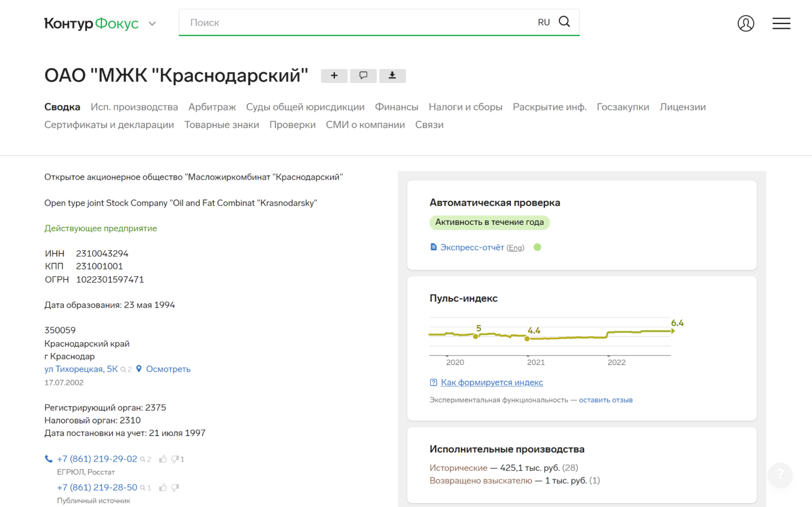Click the оставить отзыв link

pos(606,400)
